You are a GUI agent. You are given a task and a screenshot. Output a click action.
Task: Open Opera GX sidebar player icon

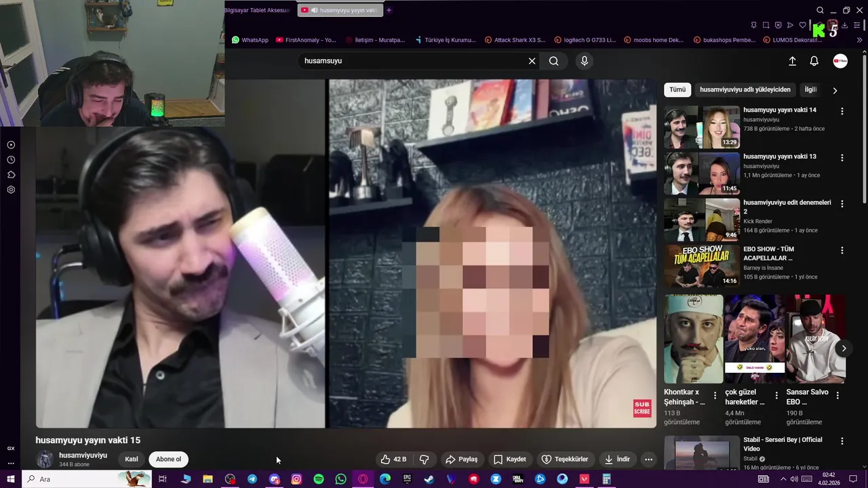click(x=11, y=145)
